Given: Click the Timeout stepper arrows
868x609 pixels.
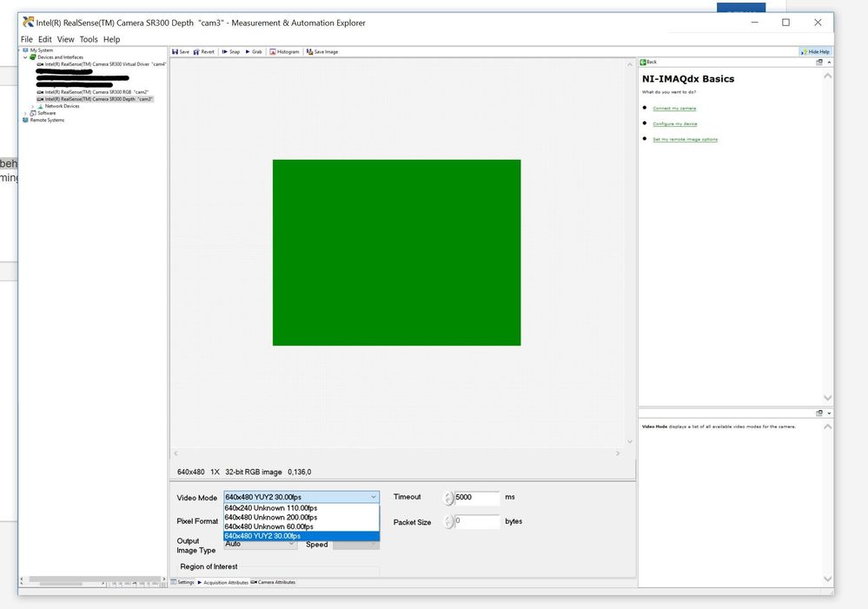Looking at the screenshot, I should (448, 498).
